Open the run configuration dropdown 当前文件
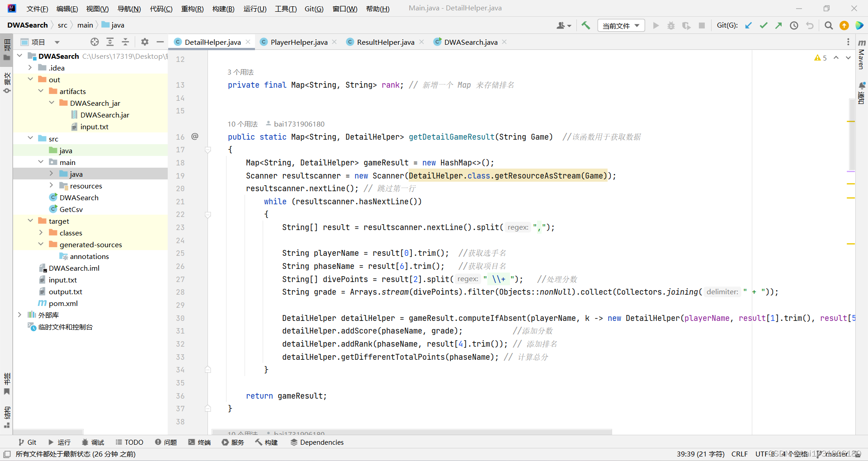The width and height of the screenshot is (868, 461). point(621,26)
